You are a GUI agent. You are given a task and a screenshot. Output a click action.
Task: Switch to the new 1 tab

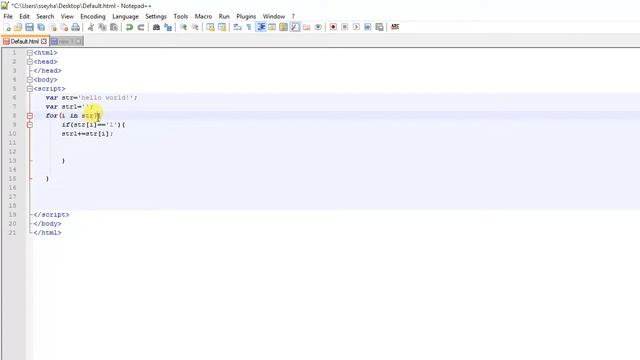click(67, 41)
